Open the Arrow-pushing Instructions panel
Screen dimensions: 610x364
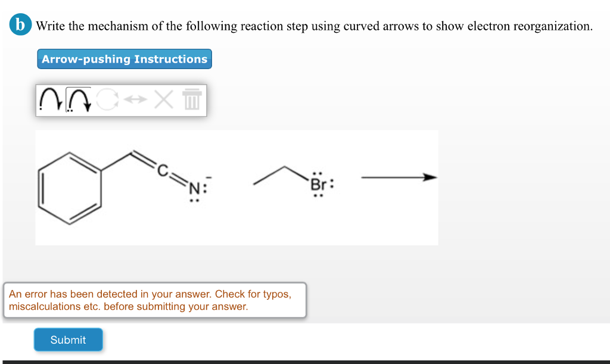click(124, 58)
